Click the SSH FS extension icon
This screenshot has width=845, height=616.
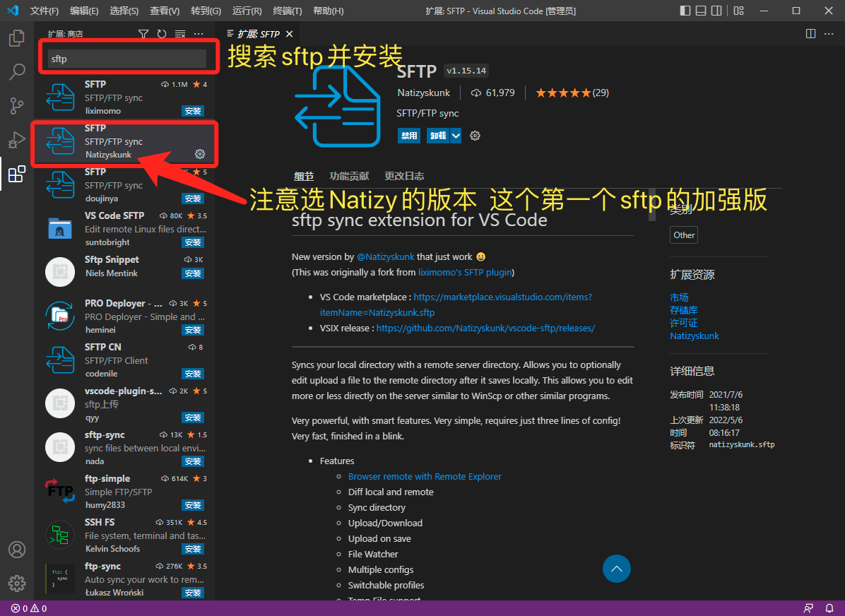click(60, 535)
